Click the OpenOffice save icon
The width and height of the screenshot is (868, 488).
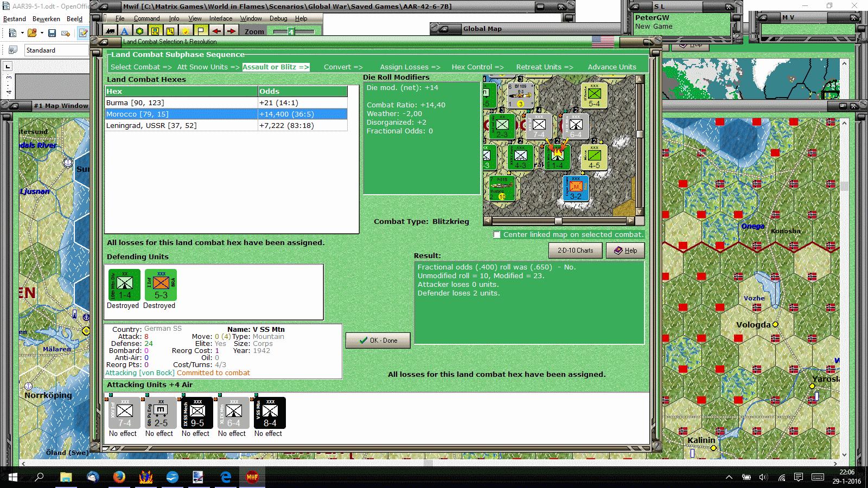tap(52, 33)
